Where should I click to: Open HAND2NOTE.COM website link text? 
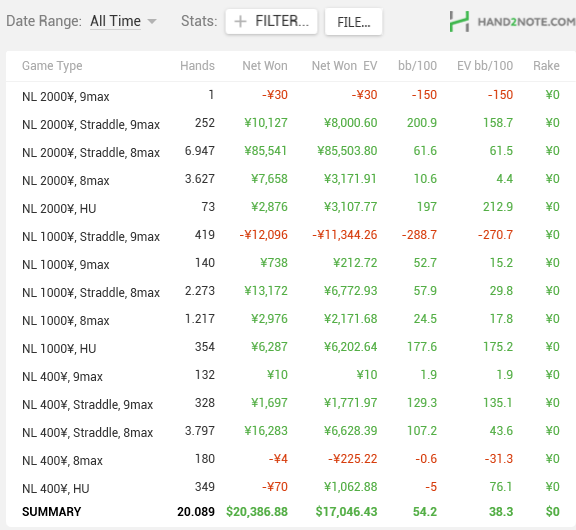pos(526,22)
